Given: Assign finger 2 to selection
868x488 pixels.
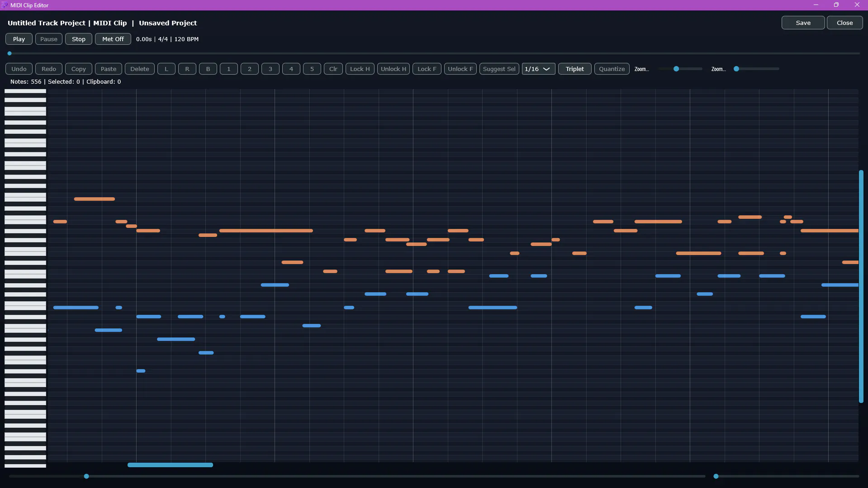Looking at the screenshot, I should tap(250, 69).
